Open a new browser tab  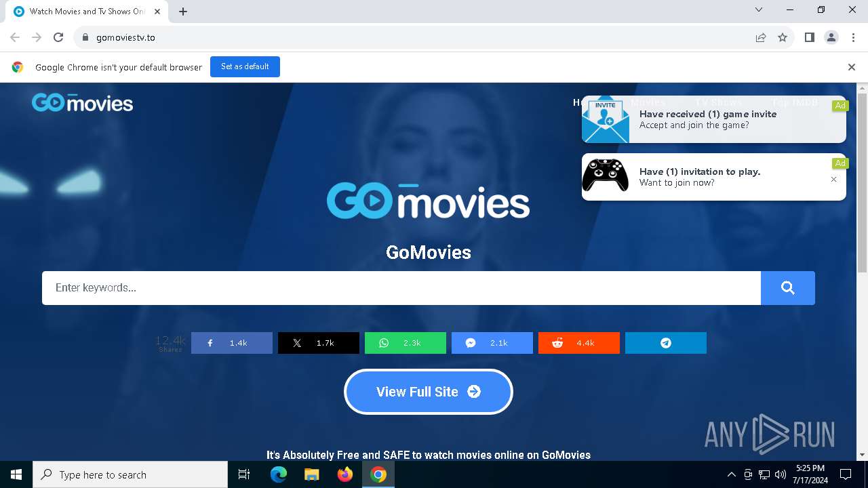183,12
